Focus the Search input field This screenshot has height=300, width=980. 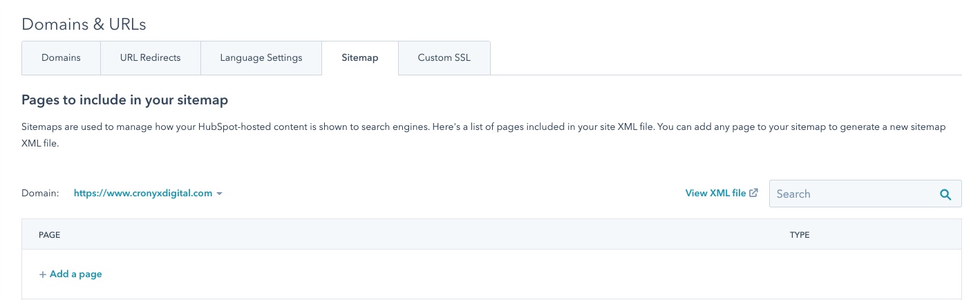[x=850, y=194]
